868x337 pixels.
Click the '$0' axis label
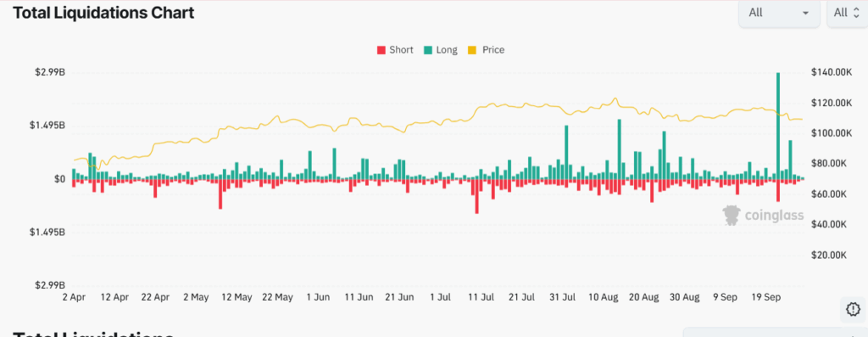click(x=60, y=179)
